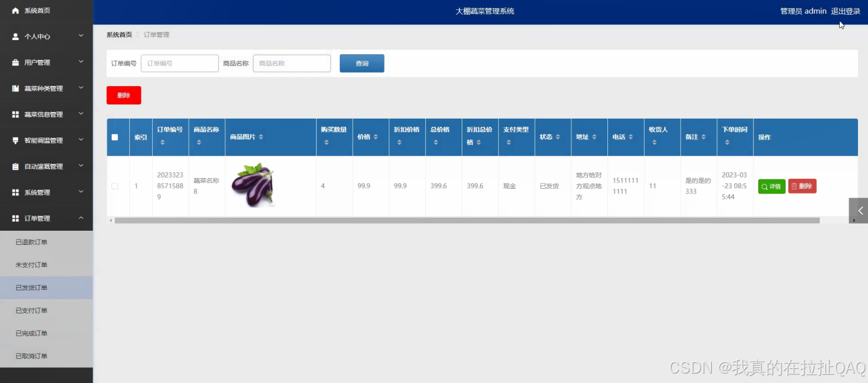The width and height of the screenshot is (868, 383).
Task: Focus the 商品名称 search input
Action: coord(292,63)
